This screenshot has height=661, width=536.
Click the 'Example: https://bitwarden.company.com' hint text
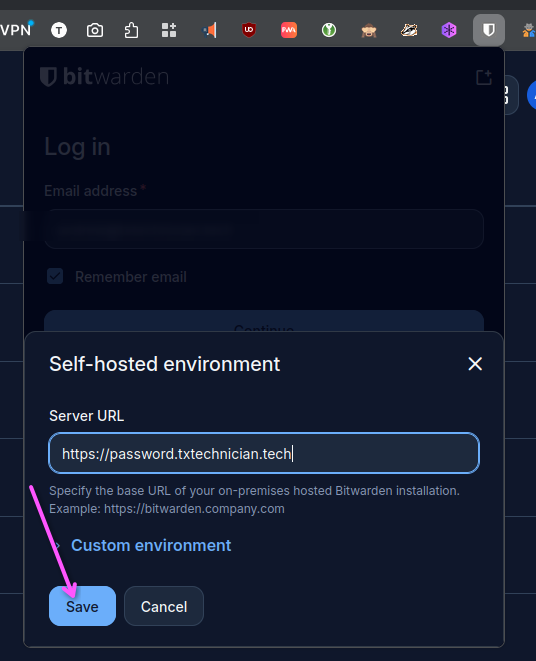(x=167, y=509)
